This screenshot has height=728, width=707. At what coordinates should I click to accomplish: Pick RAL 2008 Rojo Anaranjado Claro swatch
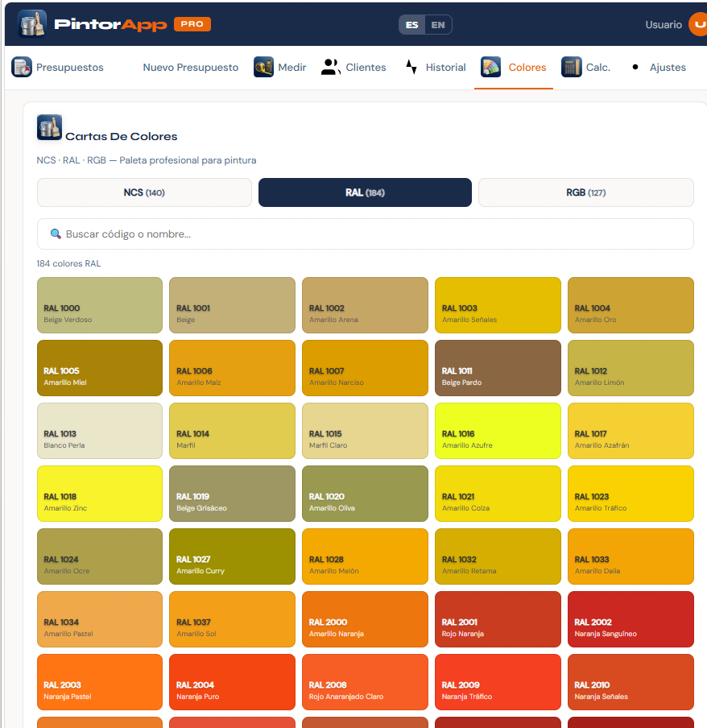pyautogui.click(x=365, y=682)
